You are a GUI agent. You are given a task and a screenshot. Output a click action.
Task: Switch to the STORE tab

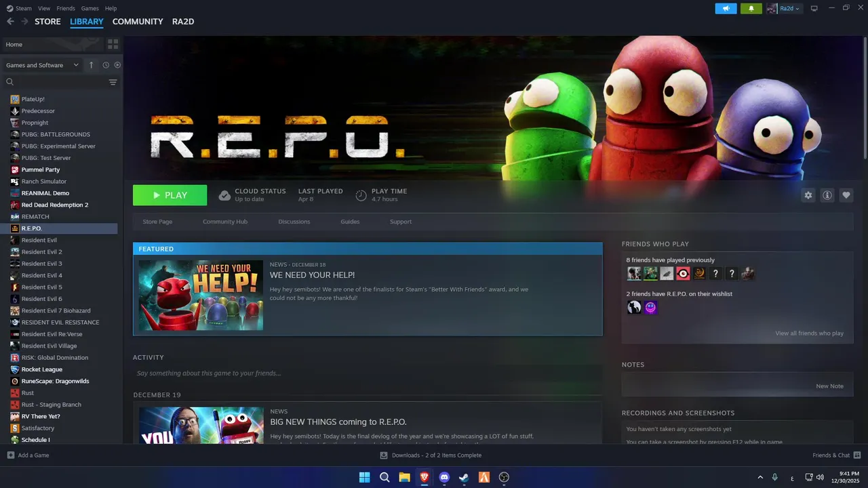(47, 22)
